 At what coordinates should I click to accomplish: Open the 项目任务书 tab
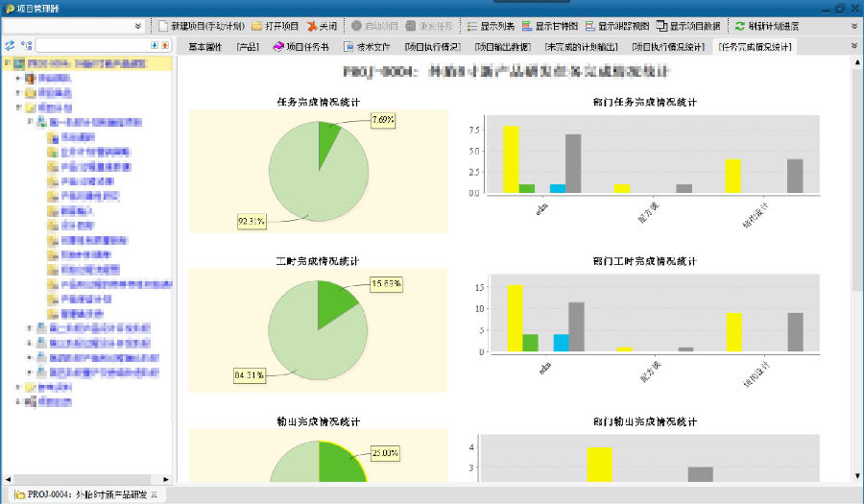point(300,47)
